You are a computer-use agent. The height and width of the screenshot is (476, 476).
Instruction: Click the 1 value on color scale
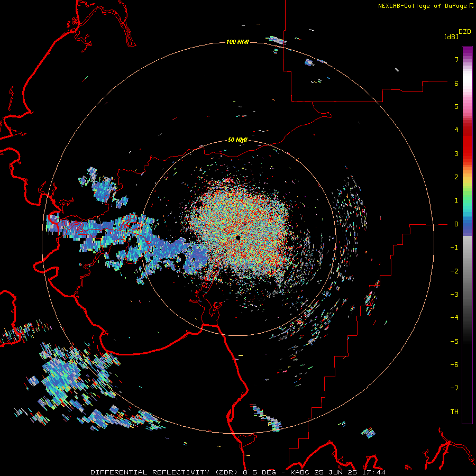pyautogui.click(x=456, y=200)
